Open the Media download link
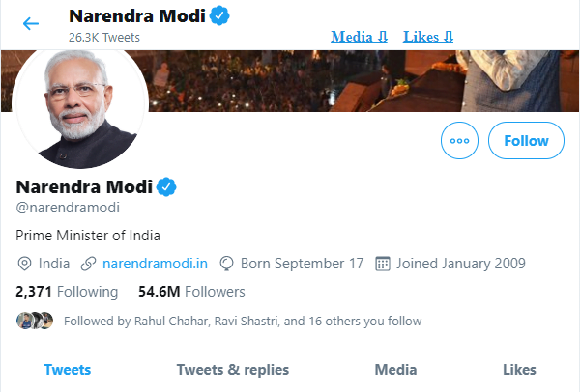The image size is (581, 392). (360, 37)
